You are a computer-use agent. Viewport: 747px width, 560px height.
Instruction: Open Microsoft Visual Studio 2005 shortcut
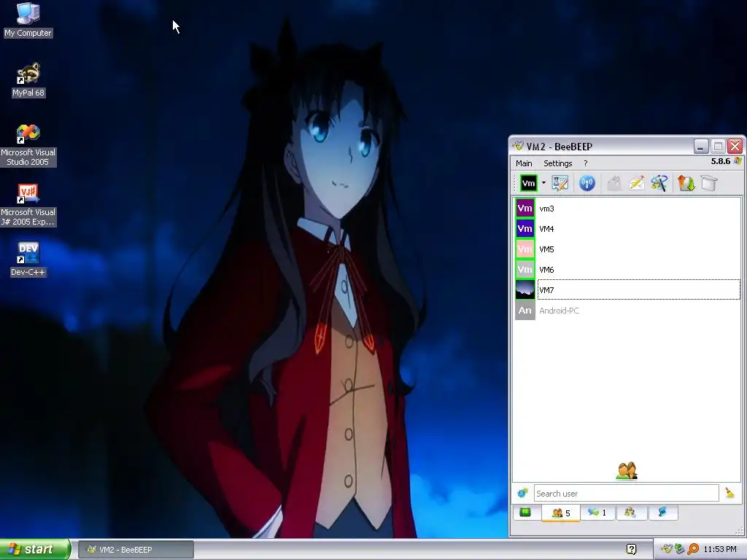[x=28, y=145]
